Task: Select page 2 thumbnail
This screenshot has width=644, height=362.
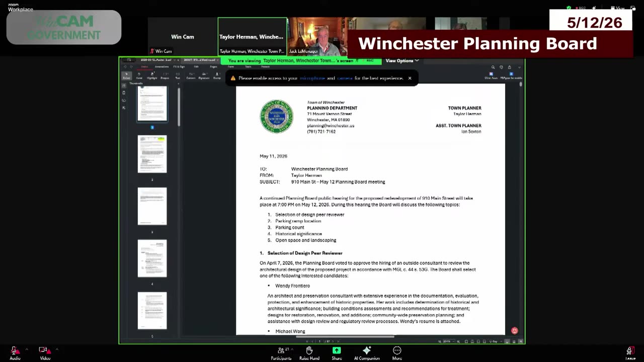Action: click(x=152, y=154)
